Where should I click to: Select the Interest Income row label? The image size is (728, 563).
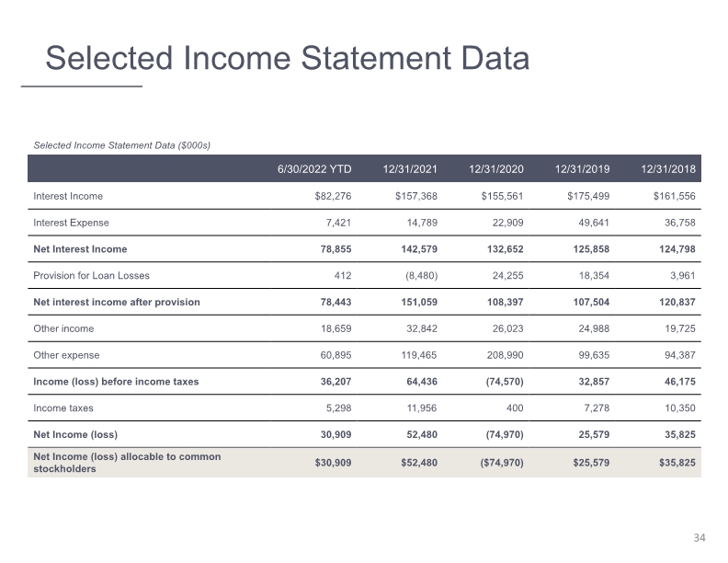[x=68, y=196]
